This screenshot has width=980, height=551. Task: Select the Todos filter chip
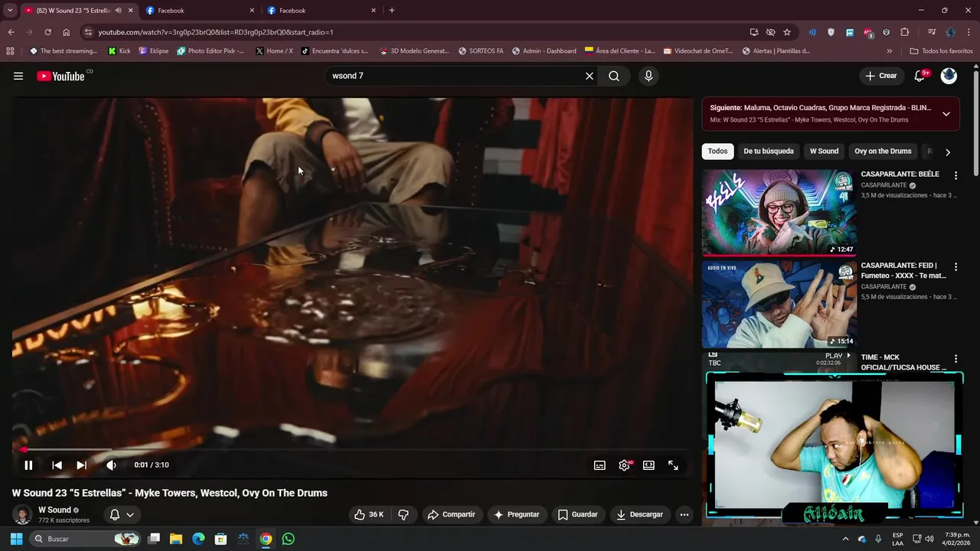tap(717, 152)
